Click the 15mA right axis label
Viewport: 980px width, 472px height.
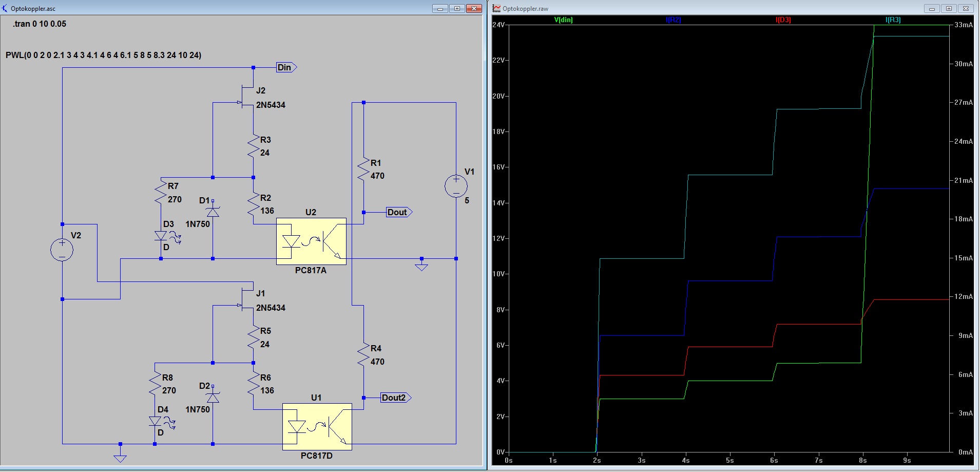963,258
